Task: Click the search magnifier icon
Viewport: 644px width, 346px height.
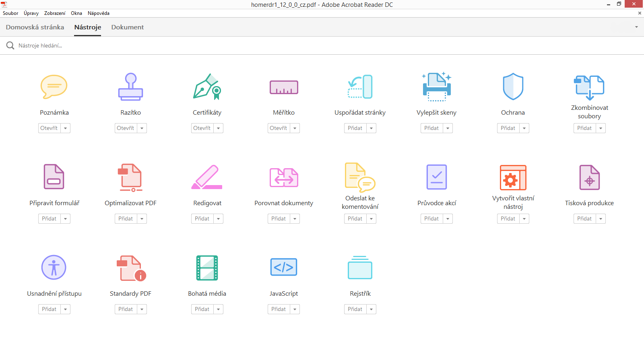Action: coord(10,45)
